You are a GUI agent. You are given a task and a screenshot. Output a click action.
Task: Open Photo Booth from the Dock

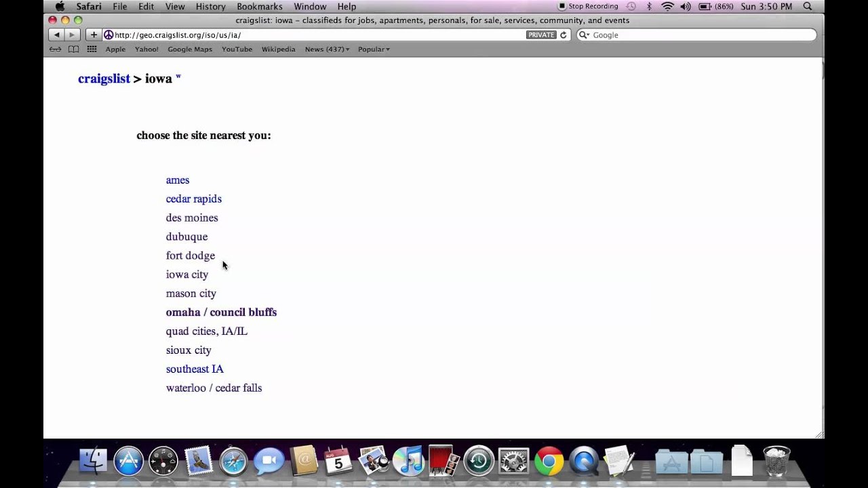pyautogui.click(x=443, y=461)
